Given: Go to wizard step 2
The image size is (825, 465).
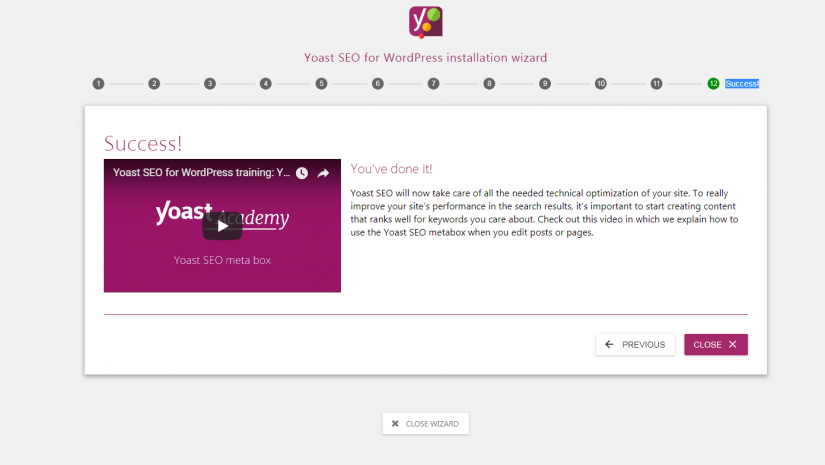Looking at the screenshot, I should pos(154,84).
